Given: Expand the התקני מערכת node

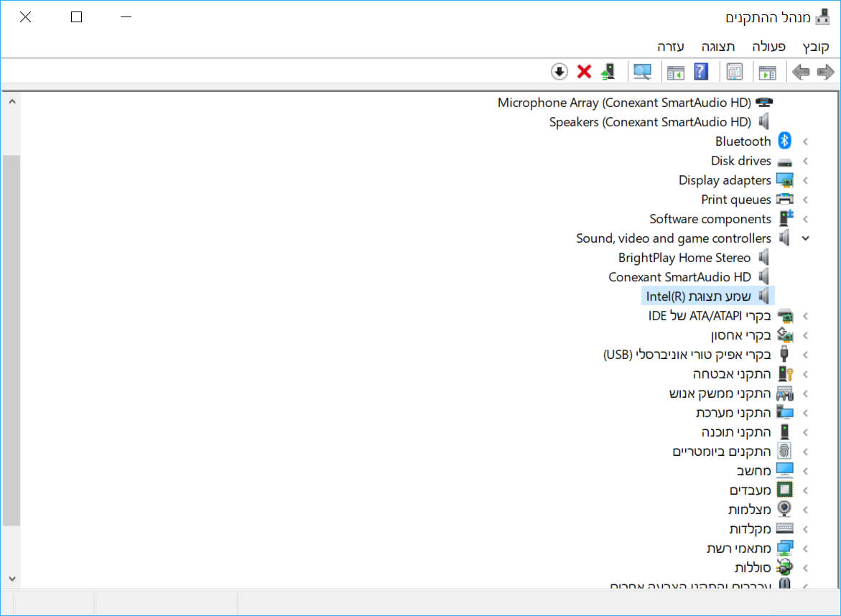Looking at the screenshot, I should point(805,413).
